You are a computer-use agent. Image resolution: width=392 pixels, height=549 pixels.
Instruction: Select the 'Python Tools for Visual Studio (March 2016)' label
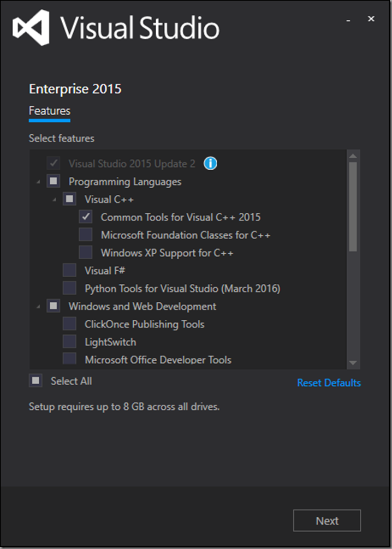coord(182,289)
